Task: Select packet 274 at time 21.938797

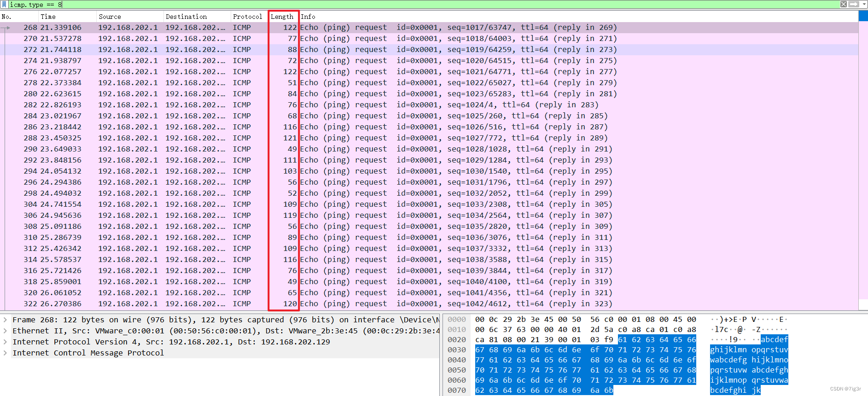Action: 429,61
